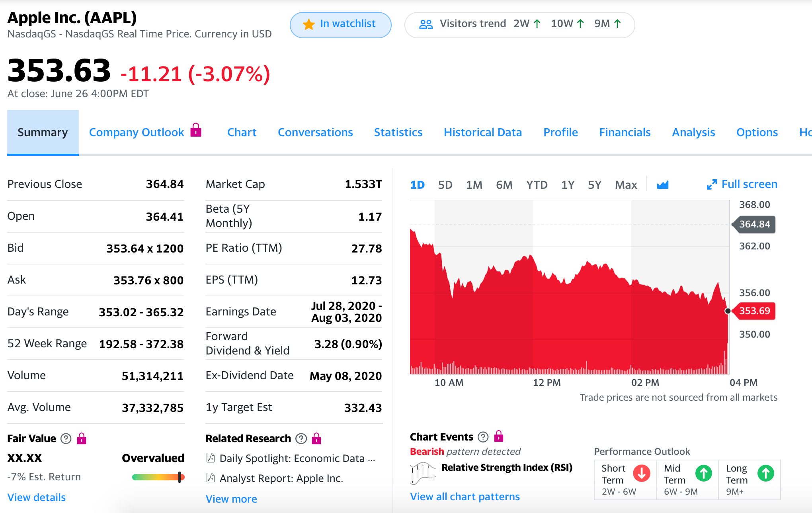Viewport: 812px width, 513px height.
Task: Click the Long Term outlook cell
Action: [750, 480]
